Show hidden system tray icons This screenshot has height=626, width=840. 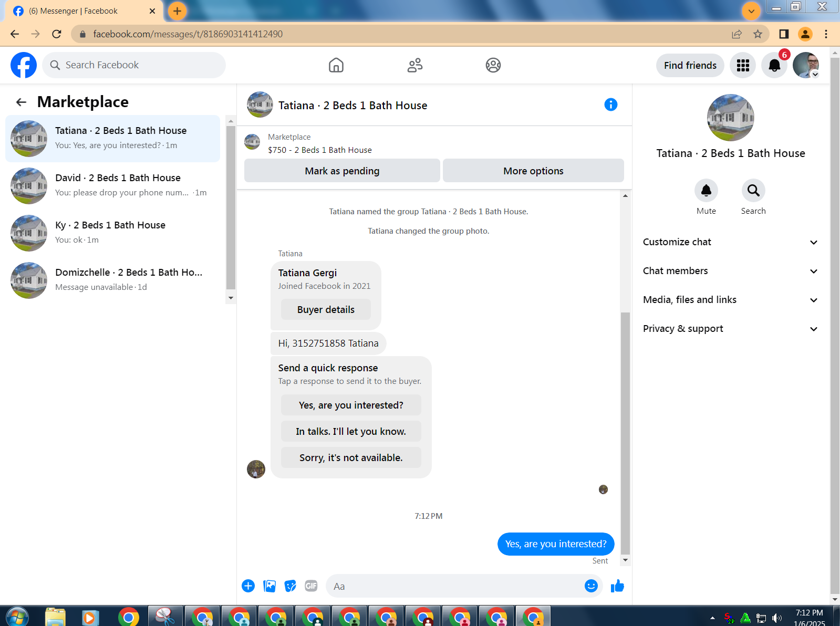tap(712, 618)
